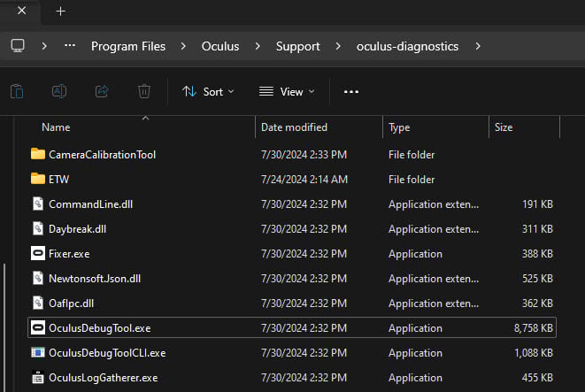Click Application type of Fixer.exe row
Screen dimensions: 585x392
[x=415, y=254]
